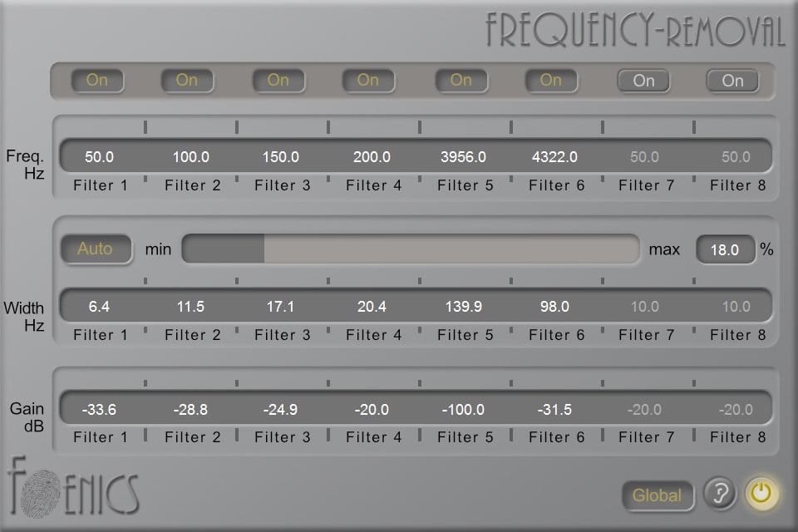Click the help question mark icon

tap(720, 495)
